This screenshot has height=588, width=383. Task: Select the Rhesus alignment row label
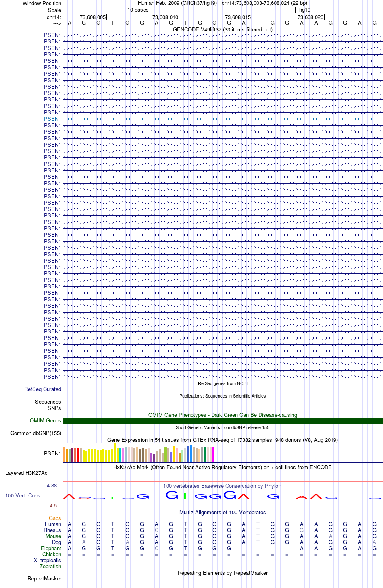[52, 530]
